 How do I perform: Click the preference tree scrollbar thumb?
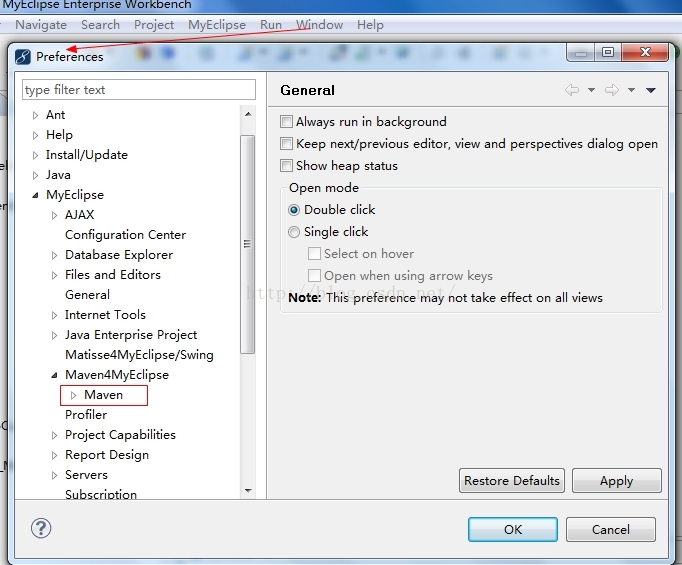click(x=247, y=244)
